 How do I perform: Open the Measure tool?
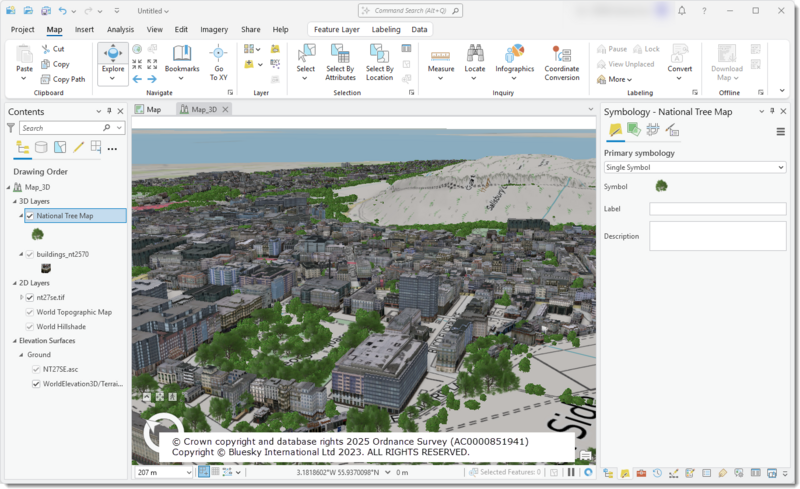coord(441,57)
